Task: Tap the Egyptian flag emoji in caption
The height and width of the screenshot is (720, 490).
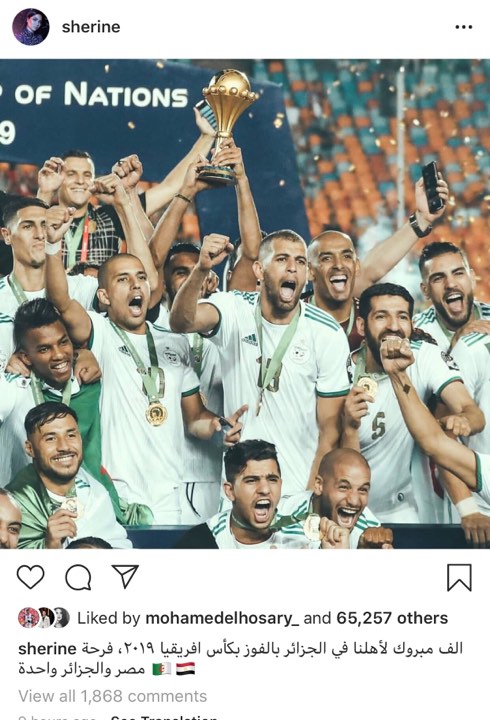Action: pos(186,669)
